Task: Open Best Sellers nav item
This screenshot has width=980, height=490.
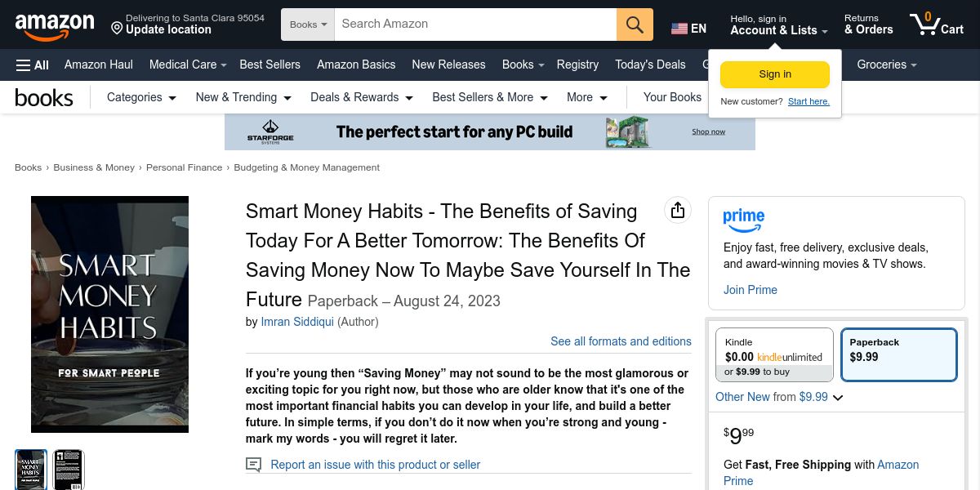Action: point(269,65)
